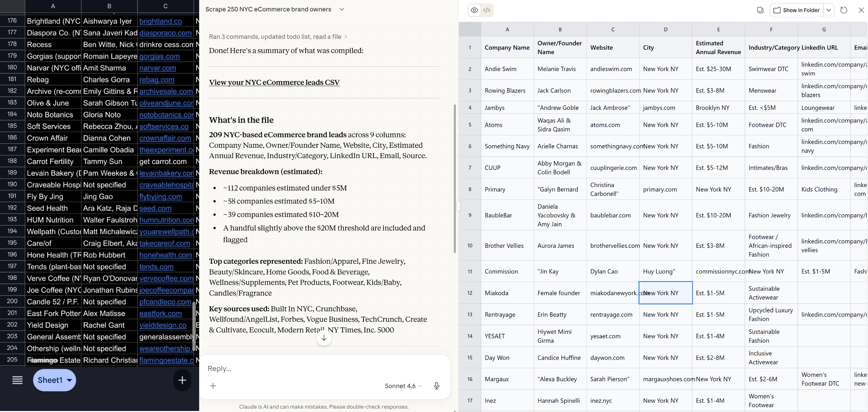Click the Show in Folder button
Image resolution: width=868 pixels, height=412 pixels.
[x=796, y=10]
